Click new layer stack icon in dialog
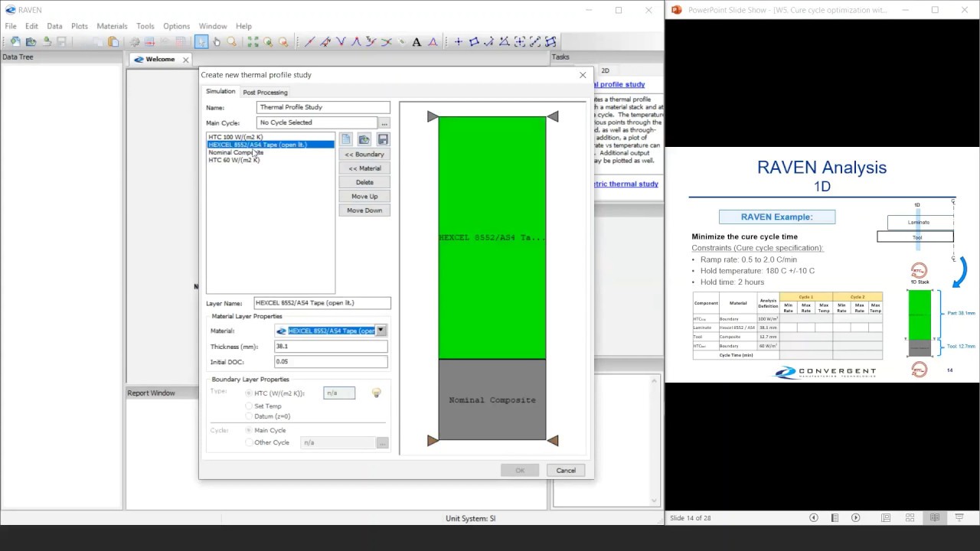The image size is (980, 551). [346, 139]
